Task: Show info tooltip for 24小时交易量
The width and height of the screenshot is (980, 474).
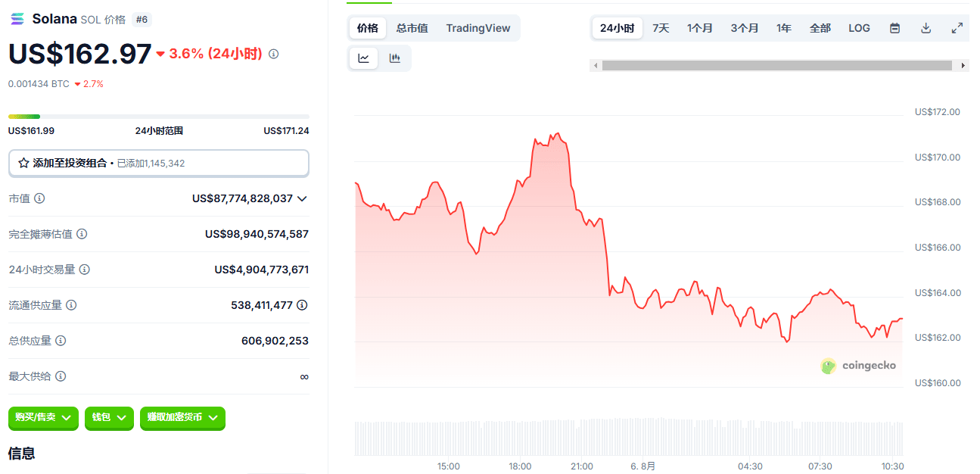Action: [85, 270]
